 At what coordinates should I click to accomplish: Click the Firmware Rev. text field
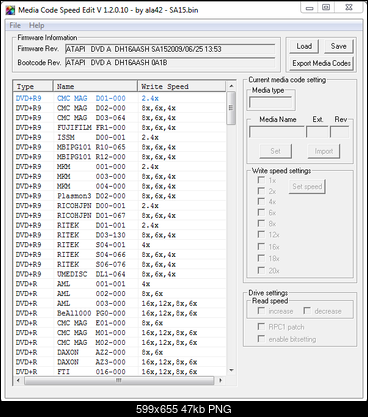(x=170, y=49)
